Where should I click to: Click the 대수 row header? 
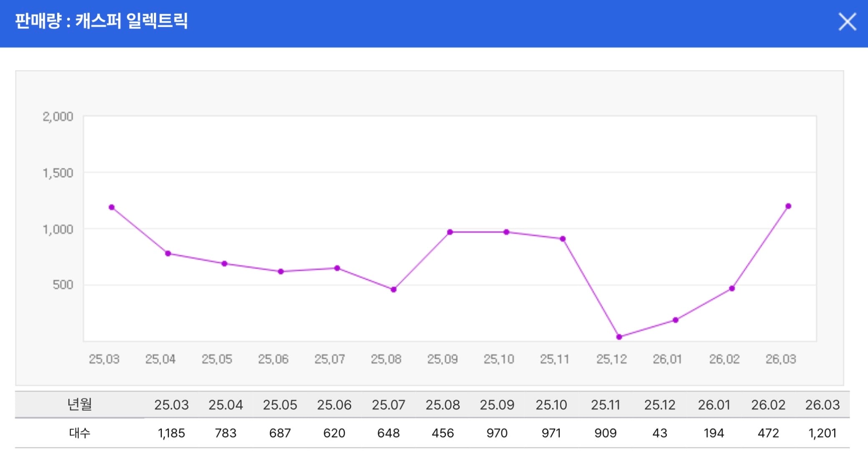[x=80, y=433]
